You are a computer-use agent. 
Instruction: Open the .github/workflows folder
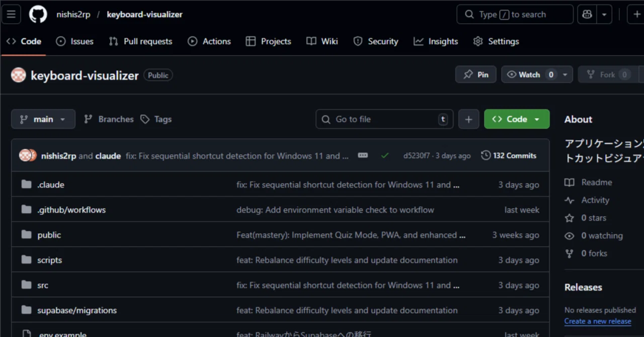(71, 210)
